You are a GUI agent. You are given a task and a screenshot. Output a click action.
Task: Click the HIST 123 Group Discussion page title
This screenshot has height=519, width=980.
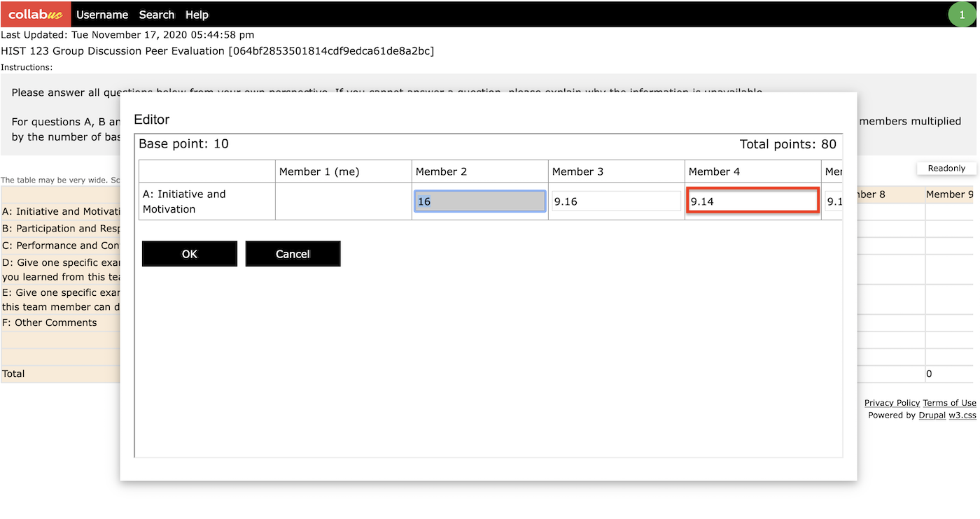pos(217,51)
